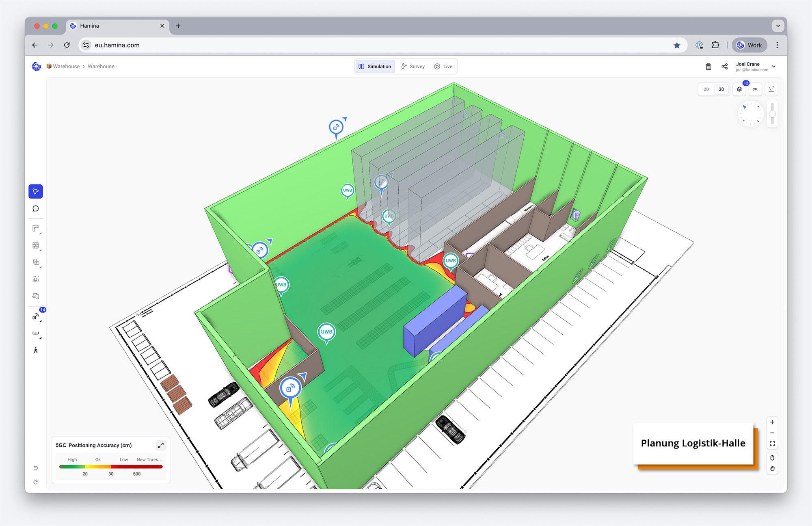812x526 pixels.
Task: Open the comment bubble tool
Action: (x=36, y=209)
